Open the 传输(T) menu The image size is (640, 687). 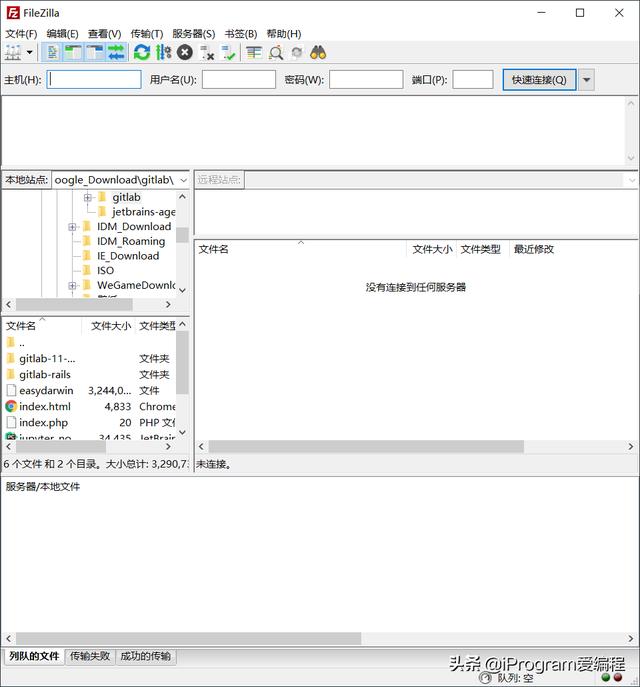point(147,34)
